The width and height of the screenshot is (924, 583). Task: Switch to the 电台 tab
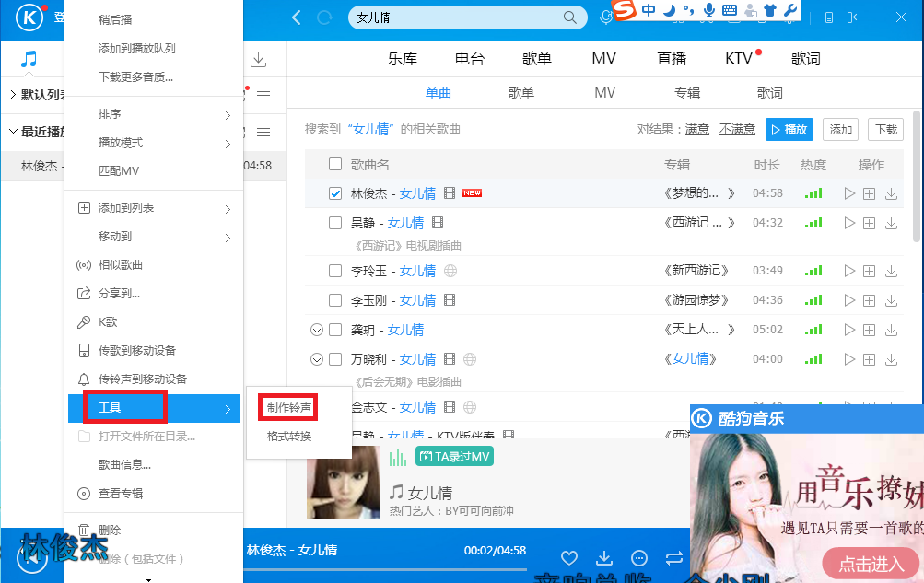[x=470, y=59]
